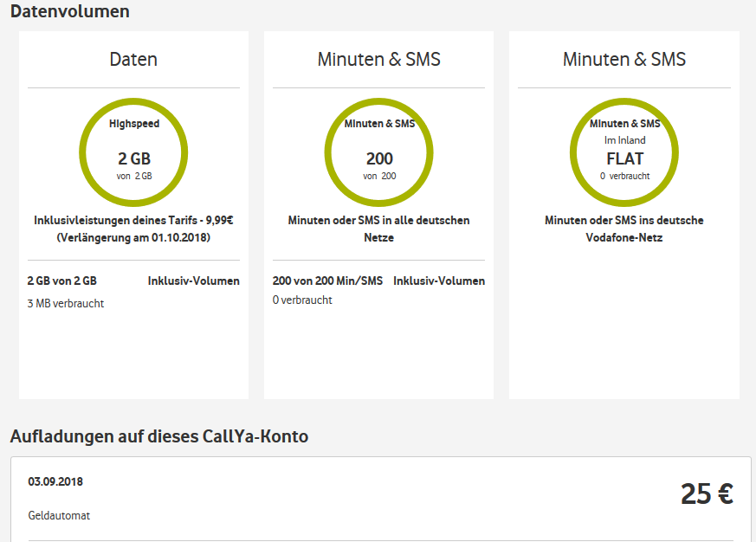
Task: Click the Verlängerung am 01.10.2018 note
Action: tap(133, 237)
